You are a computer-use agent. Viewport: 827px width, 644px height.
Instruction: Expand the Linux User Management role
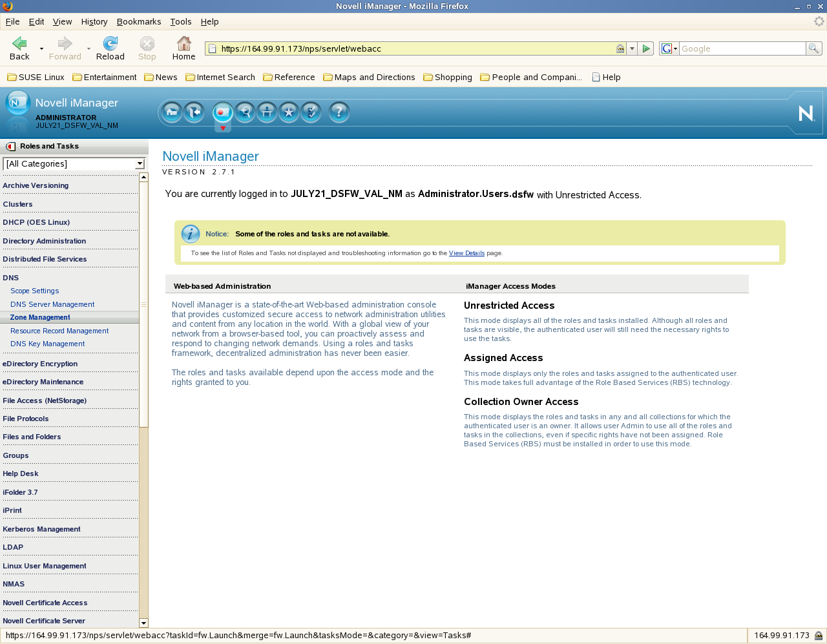[45, 566]
